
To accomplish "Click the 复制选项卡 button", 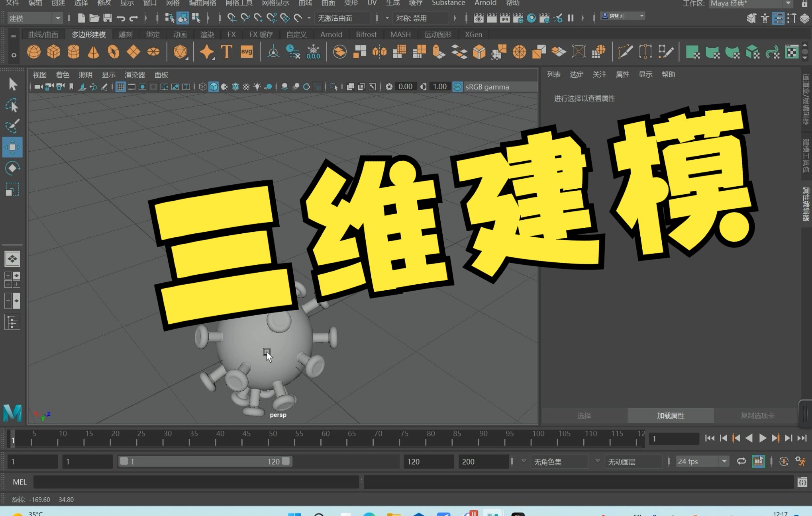I will click(x=756, y=415).
